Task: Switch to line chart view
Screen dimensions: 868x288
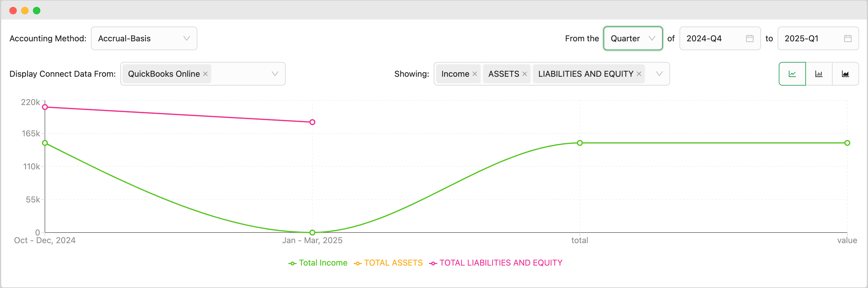Action: click(792, 74)
